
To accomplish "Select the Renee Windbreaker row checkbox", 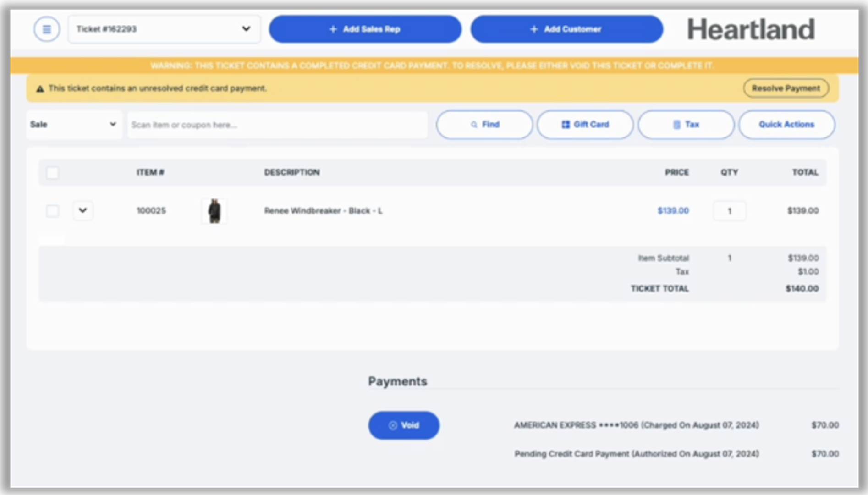I will click(53, 211).
